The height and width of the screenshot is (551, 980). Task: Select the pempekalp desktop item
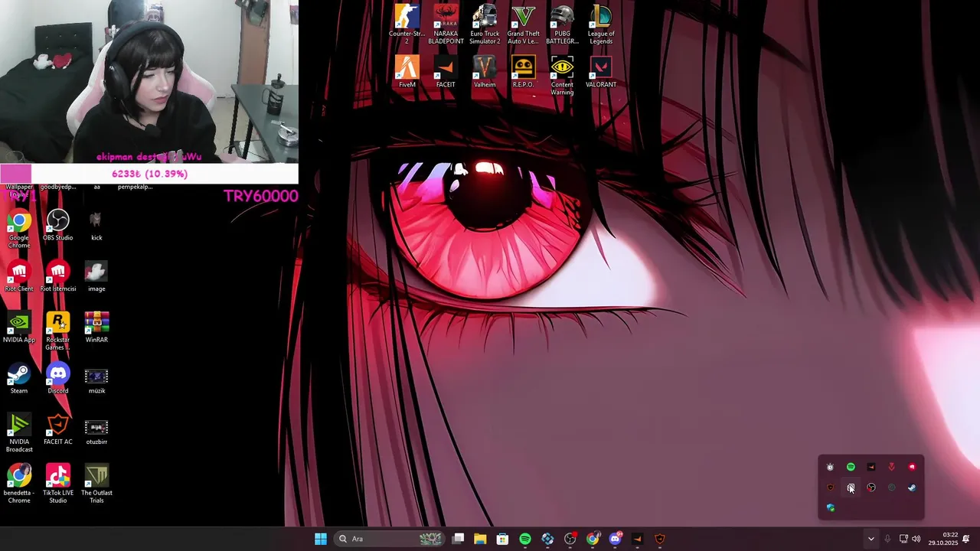pos(136,187)
